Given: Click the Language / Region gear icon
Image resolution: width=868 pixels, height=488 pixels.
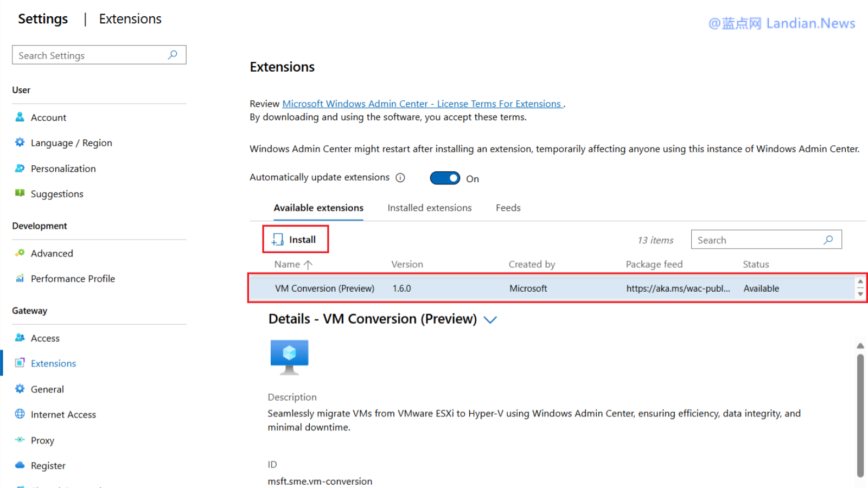Looking at the screenshot, I should coord(20,143).
